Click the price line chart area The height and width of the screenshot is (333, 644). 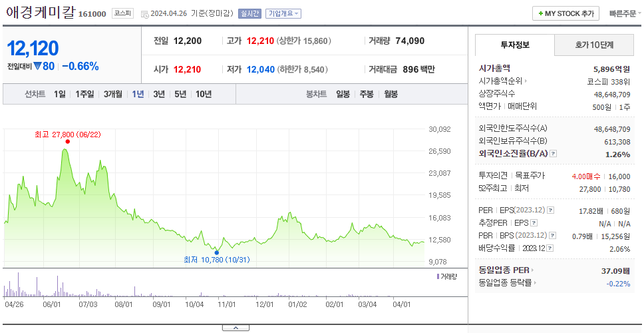[x=214, y=197]
